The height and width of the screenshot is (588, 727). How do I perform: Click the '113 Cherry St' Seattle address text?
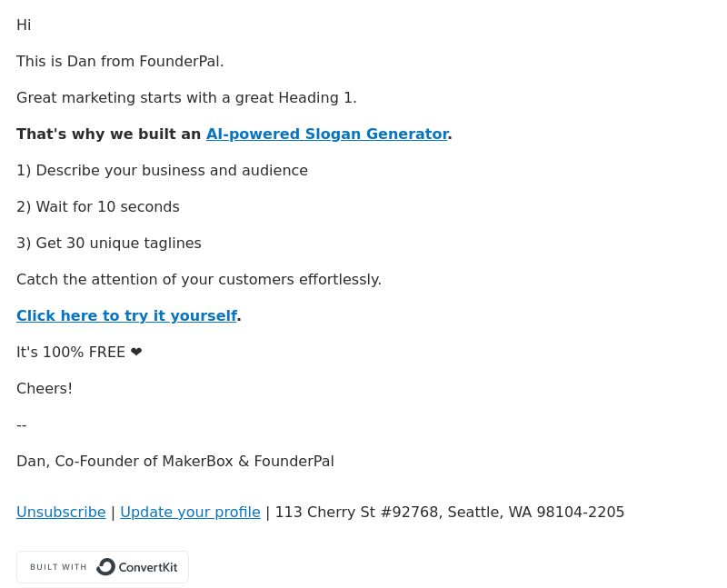pyautogui.click(x=450, y=512)
